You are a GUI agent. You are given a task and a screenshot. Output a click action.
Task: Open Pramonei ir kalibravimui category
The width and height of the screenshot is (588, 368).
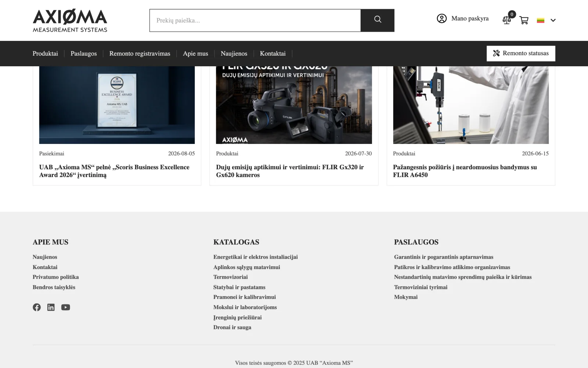244,297
